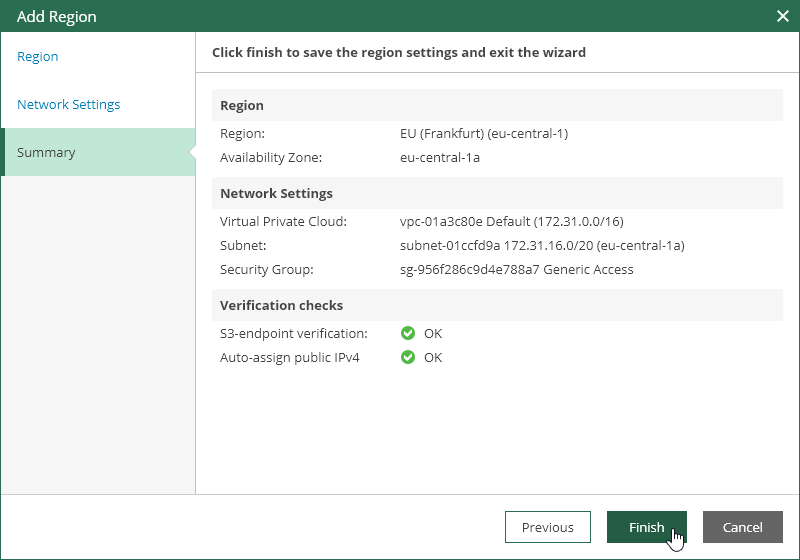Click the wizard instruction heading text

tap(399, 53)
